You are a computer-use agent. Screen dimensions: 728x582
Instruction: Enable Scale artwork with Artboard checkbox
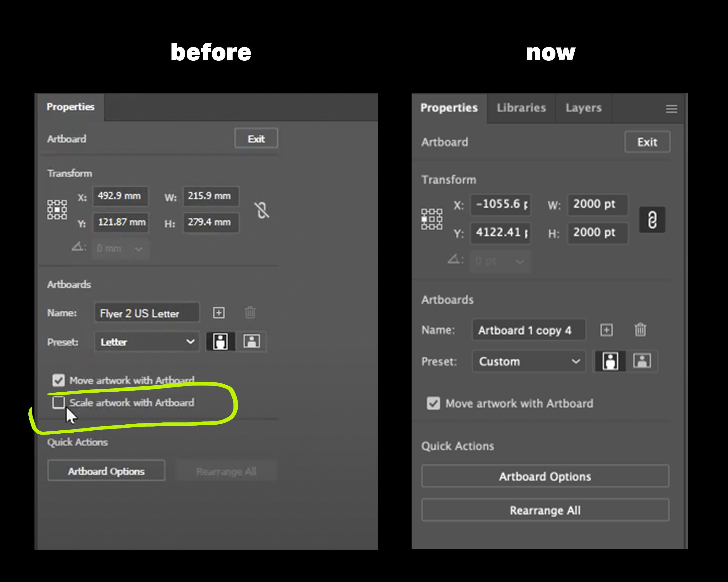58,402
